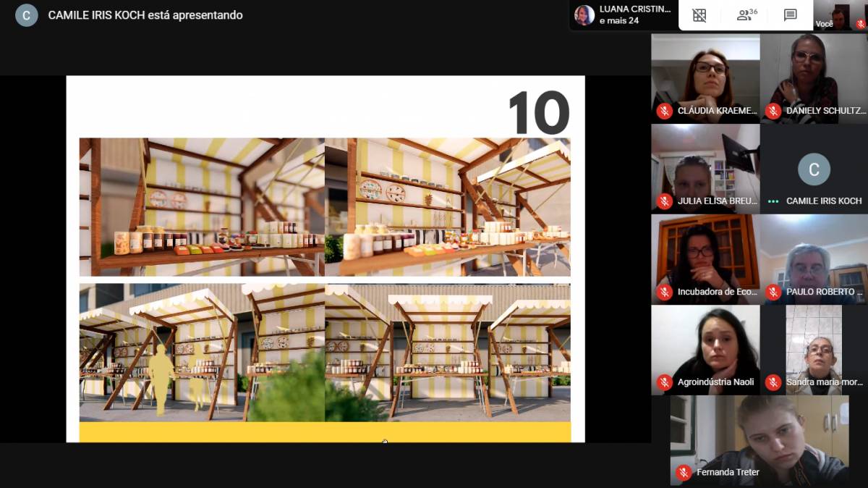The width and height of the screenshot is (868, 488).
Task: Show the participants list with 36 people
Action: pyautogui.click(x=746, y=15)
